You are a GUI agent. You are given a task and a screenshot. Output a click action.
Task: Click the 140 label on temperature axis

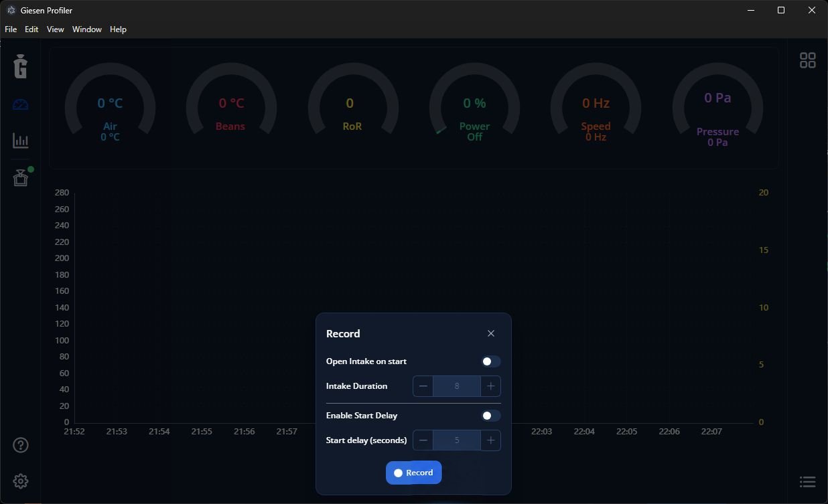pos(62,308)
